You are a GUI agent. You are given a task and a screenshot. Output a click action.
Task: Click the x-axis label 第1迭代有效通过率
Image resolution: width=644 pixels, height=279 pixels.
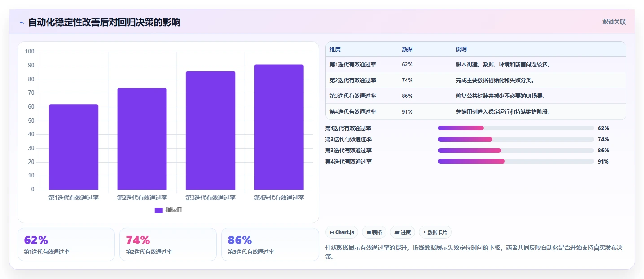pos(74,198)
